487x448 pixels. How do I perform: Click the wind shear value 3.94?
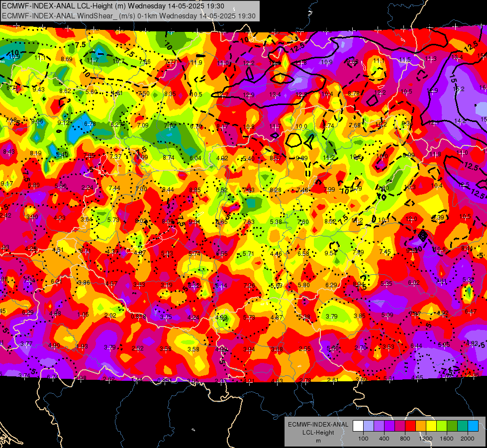249,349
